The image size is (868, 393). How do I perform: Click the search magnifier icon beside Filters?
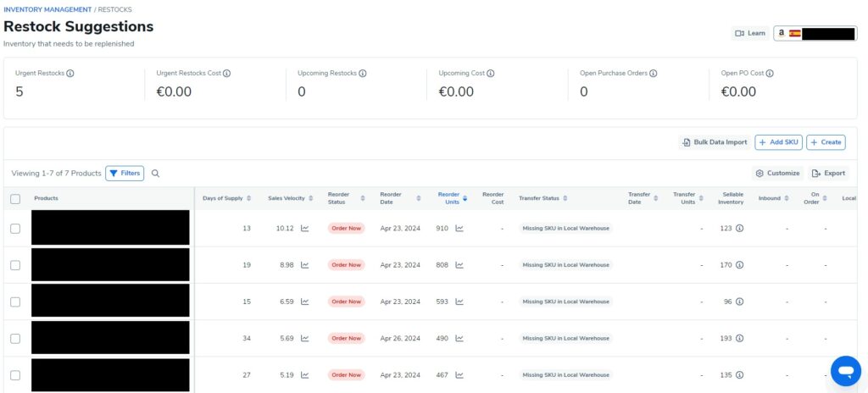[155, 174]
